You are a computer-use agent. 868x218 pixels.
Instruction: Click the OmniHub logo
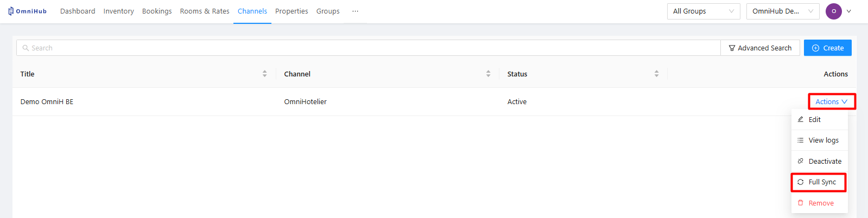pos(27,11)
